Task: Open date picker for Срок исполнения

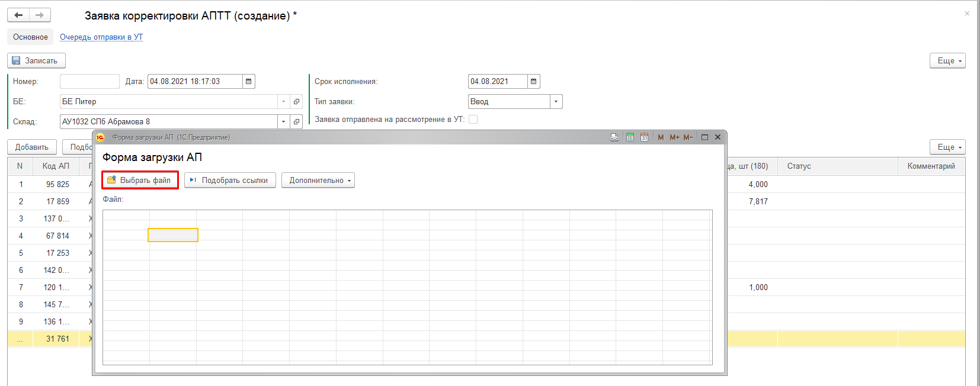Action: coord(533,82)
